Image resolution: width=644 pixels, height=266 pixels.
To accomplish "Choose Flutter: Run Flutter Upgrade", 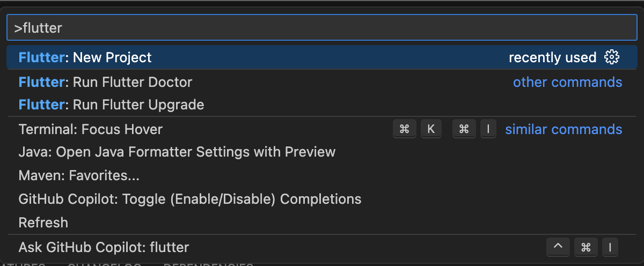I will (111, 105).
